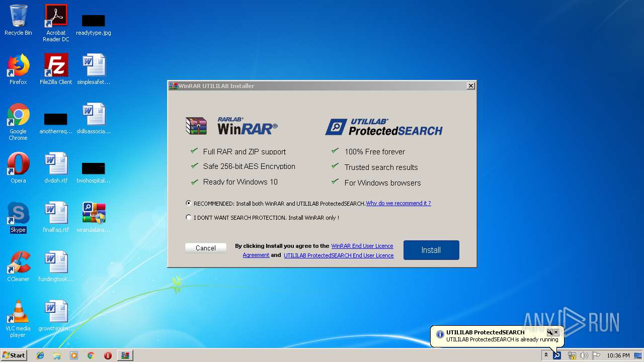Select the fundingtook... Word document
The image size is (644, 362).
[56, 266]
